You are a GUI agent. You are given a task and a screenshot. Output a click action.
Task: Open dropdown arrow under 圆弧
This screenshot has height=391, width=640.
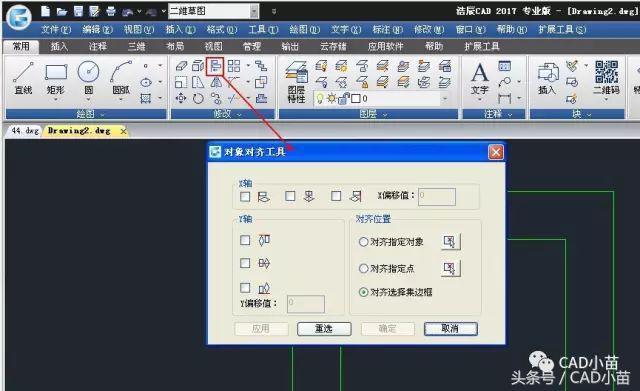point(121,100)
